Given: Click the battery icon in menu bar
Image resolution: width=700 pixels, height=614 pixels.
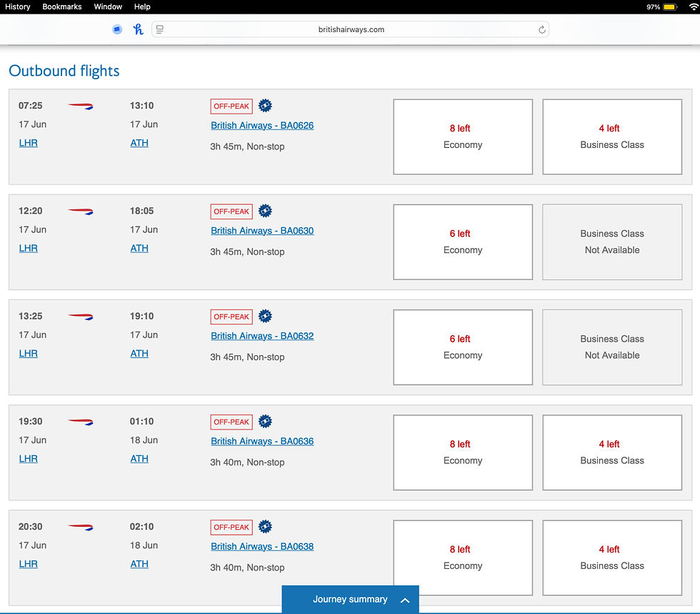Looking at the screenshot, I should coord(670,6).
